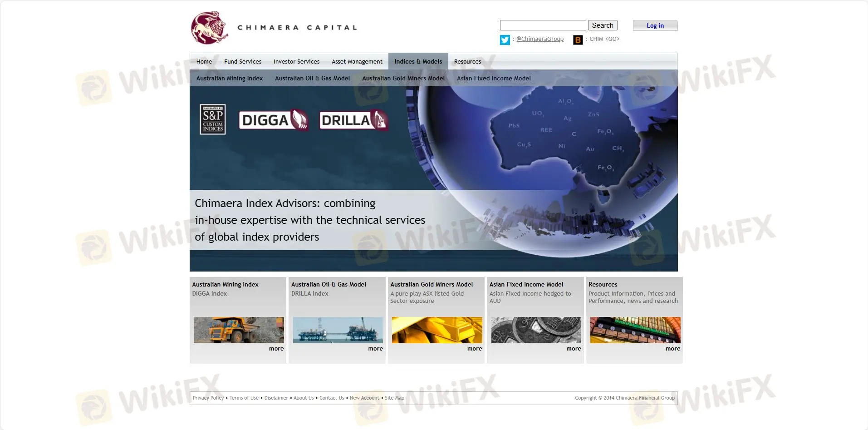Open the mining dump truck thumbnail

point(239,330)
